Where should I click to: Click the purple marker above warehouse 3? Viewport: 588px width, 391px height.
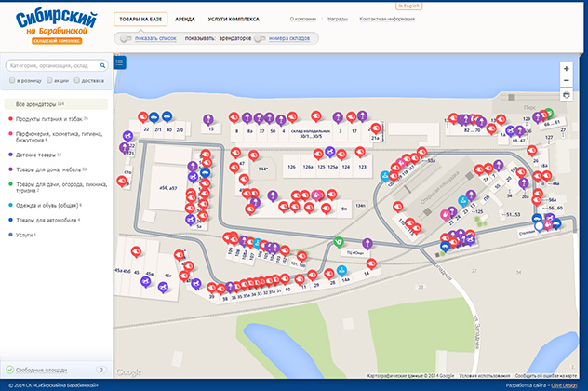click(x=338, y=117)
